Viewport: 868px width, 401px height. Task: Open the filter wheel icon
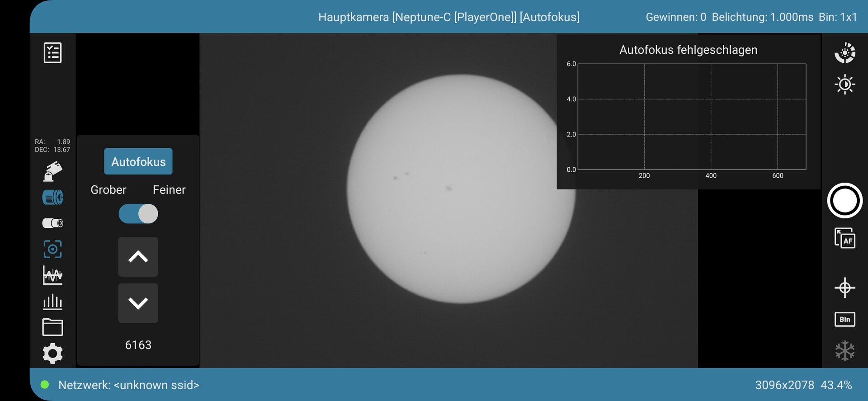coord(52,223)
